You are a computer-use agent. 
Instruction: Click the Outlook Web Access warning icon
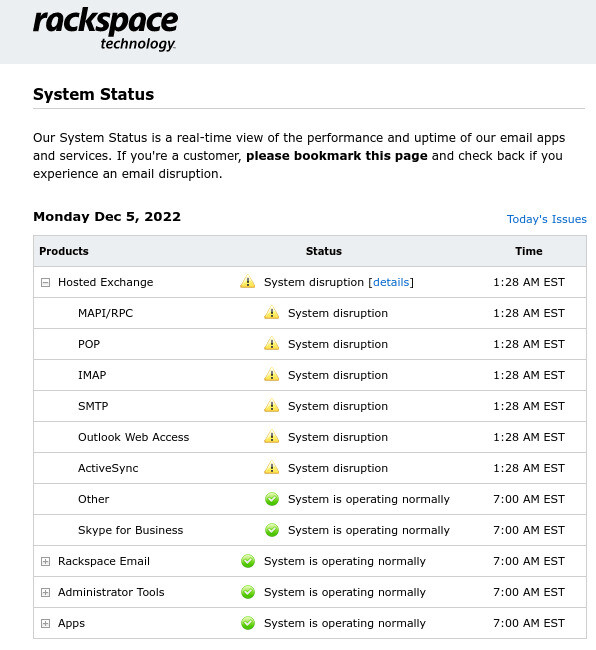(271, 437)
